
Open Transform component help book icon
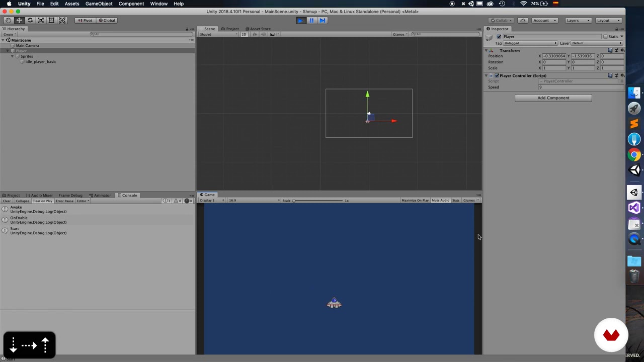tap(610, 50)
